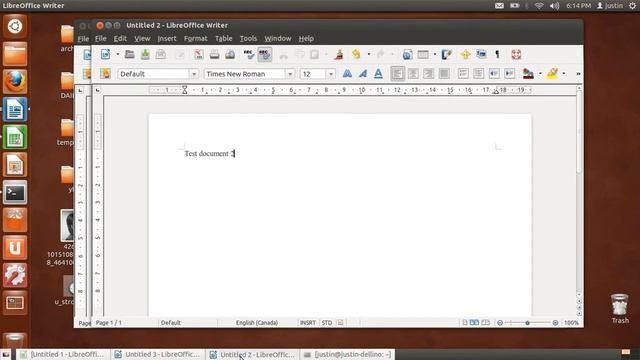Print the document with the printer icon
The image size is (640, 360).
[x=214, y=54]
